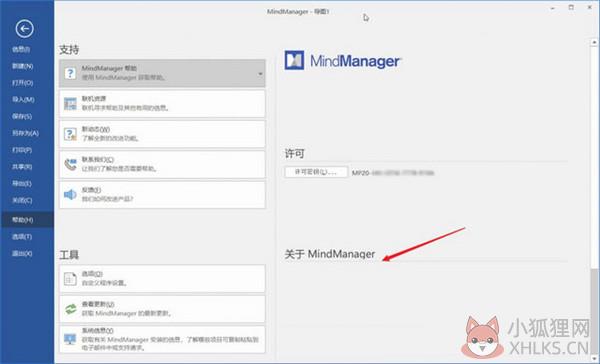Minimize the MindManager window
Image resolution: width=600 pixels, height=364 pixels.
pos(553,8)
